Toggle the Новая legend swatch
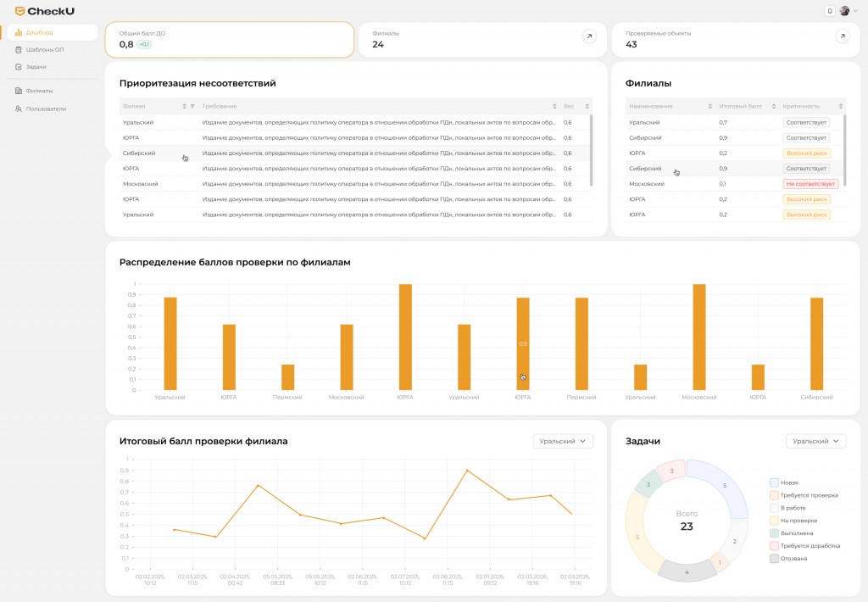The height and width of the screenshot is (602, 868). [774, 482]
